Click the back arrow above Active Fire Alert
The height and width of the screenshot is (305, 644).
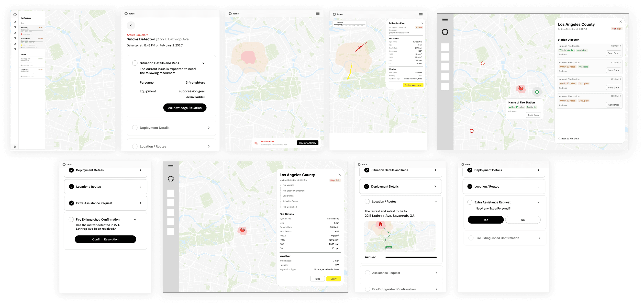(x=131, y=25)
